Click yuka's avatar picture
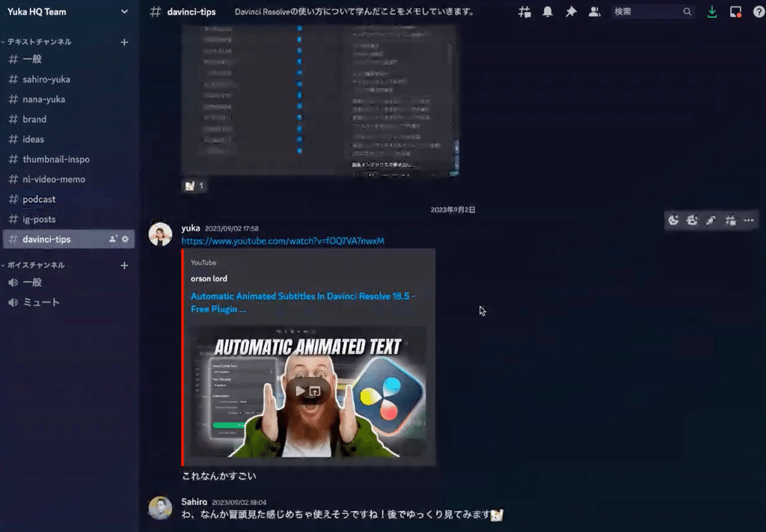This screenshot has height=532, width=766. pyautogui.click(x=160, y=234)
